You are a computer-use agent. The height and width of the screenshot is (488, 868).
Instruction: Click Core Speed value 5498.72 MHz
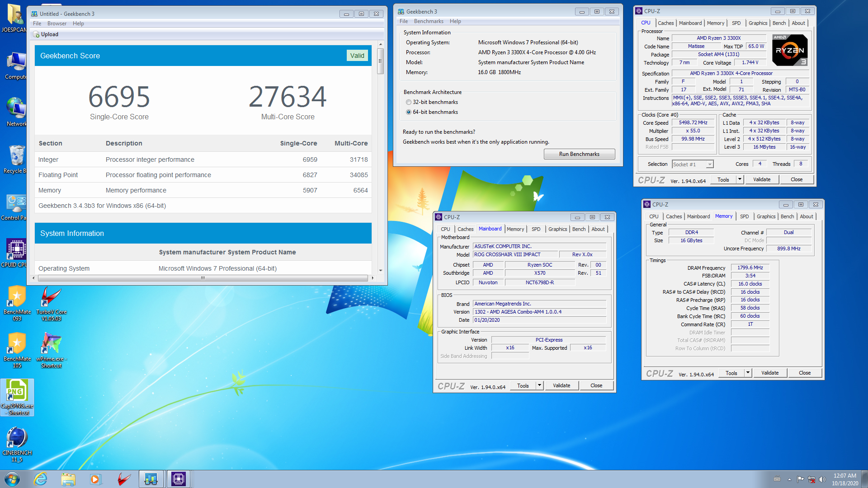click(x=693, y=122)
